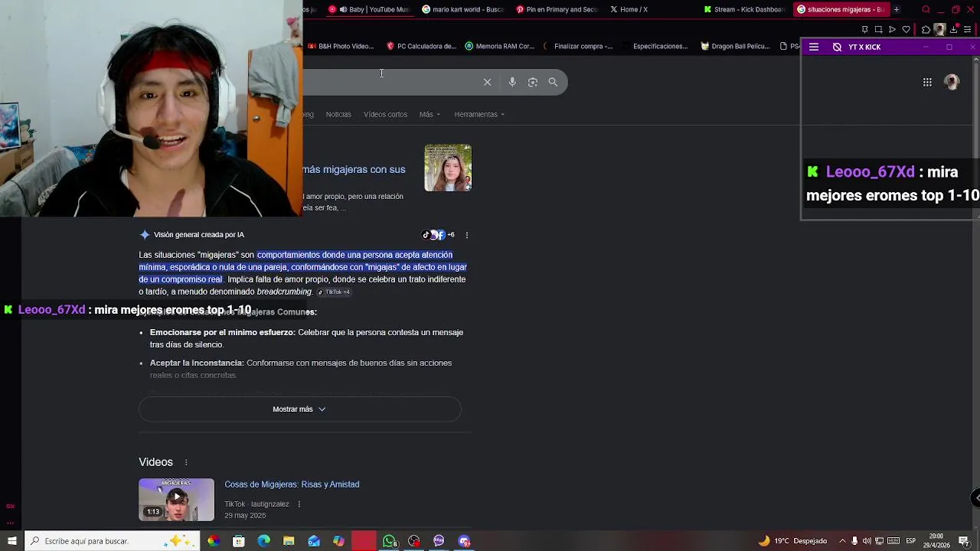Switch to Home / X tab
This screenshot has width=980, height=551.
[650, 10]
